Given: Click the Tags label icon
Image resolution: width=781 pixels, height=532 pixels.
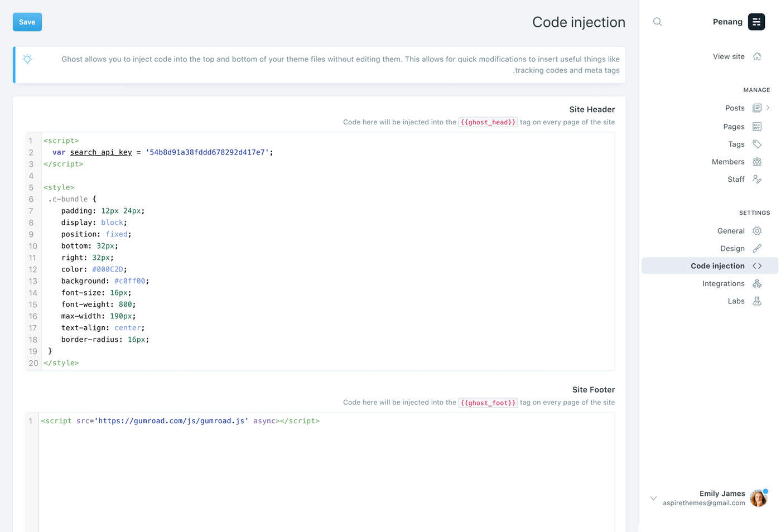Looking at the screenshot, I should pos(757,144).
